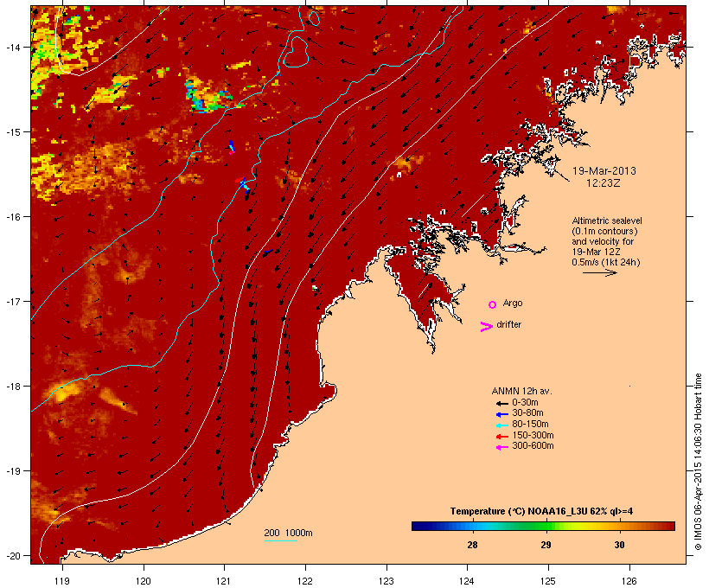
Task: Click the magenta drifter chevron symbol
Action: pos(486,327)
